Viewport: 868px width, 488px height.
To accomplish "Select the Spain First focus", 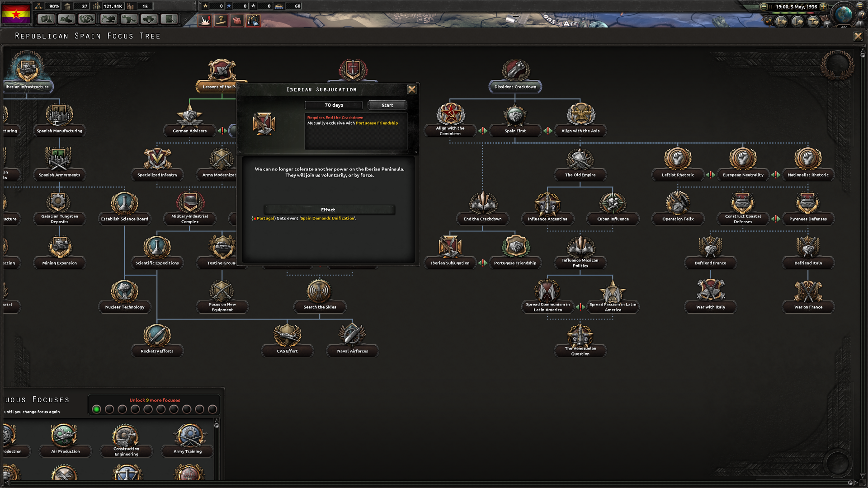I will tap(515, 120).
